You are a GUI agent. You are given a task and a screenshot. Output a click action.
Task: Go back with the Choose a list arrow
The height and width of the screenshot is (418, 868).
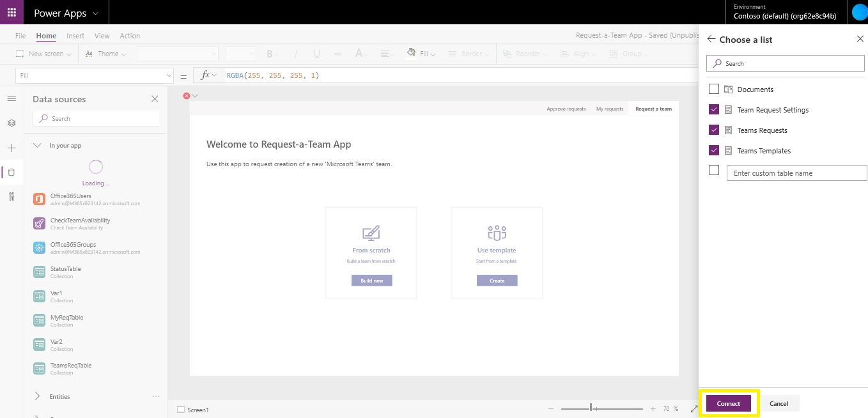711,39
